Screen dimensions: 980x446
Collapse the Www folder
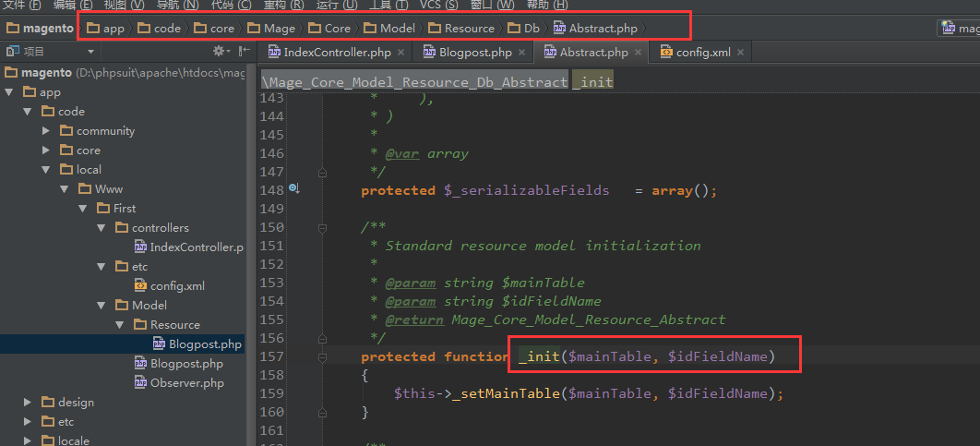click(65, 189)
